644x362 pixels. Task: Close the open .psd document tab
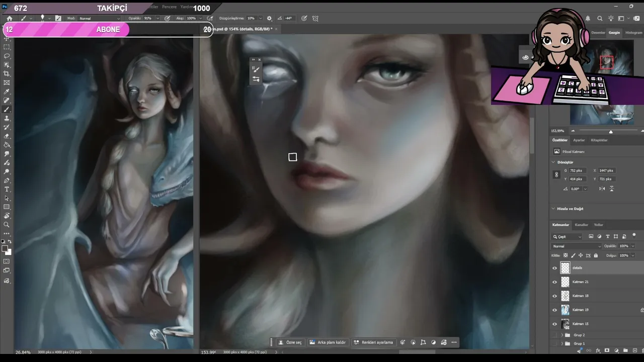tap(276, 29)
